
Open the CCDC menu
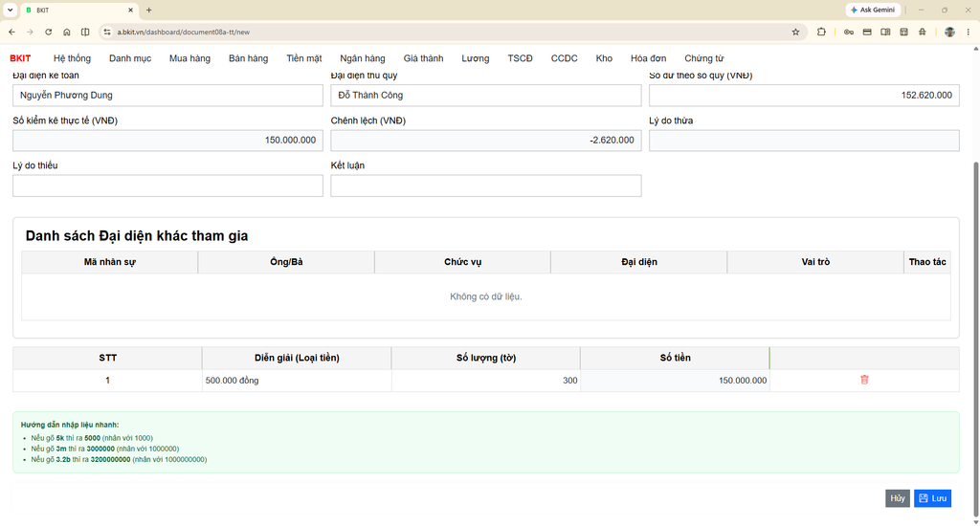pyautogui.click(x=564, y=58)
